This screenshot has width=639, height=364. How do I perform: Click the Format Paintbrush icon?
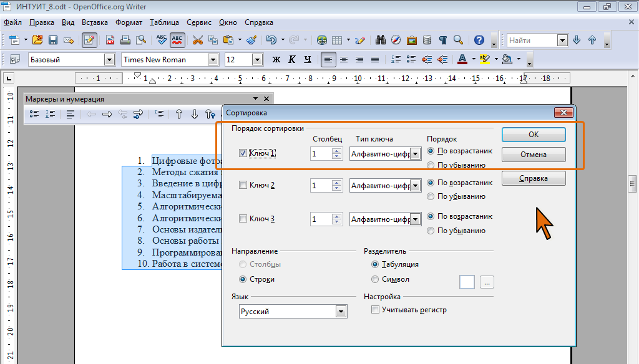(x=251, y=40)
